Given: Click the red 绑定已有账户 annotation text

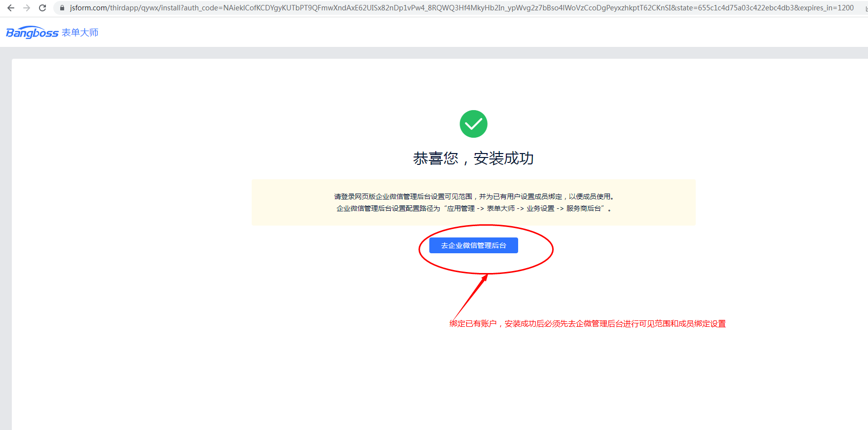Looking at the screenshot, I should tap(473, 324).
